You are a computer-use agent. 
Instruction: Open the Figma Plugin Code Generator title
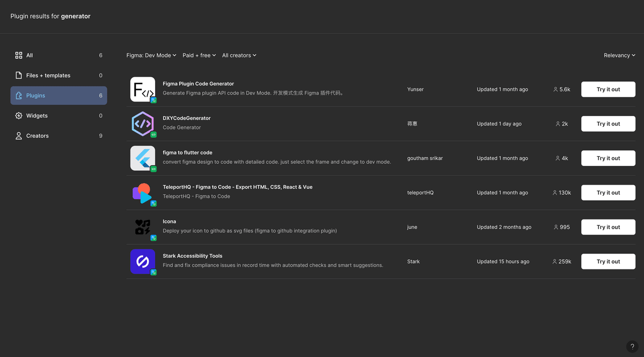(x=199, y=84)
